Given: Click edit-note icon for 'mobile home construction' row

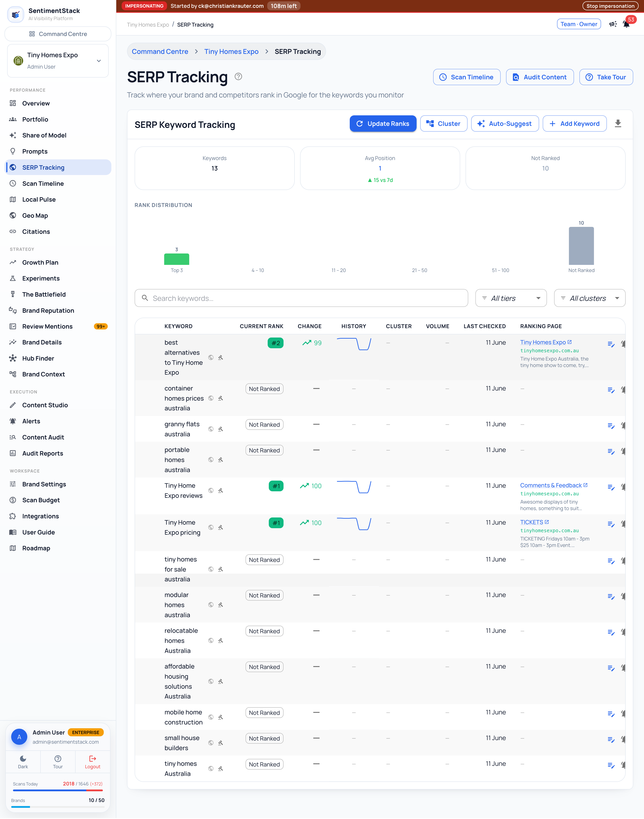Looking at the screenshot, I should [x=611, y=714].
